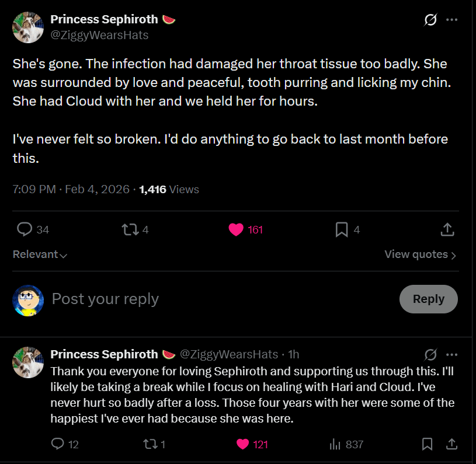This screenshot has height=464, width=476.
Task: Click the gray Reply button
Action: click(x=428, y=299)
